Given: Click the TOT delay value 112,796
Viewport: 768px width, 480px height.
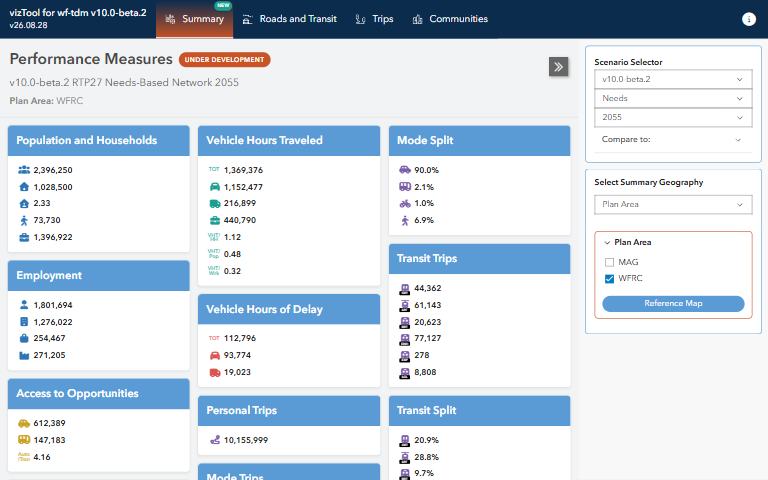Looking at the screenshot, I should [x=240, y=338].
